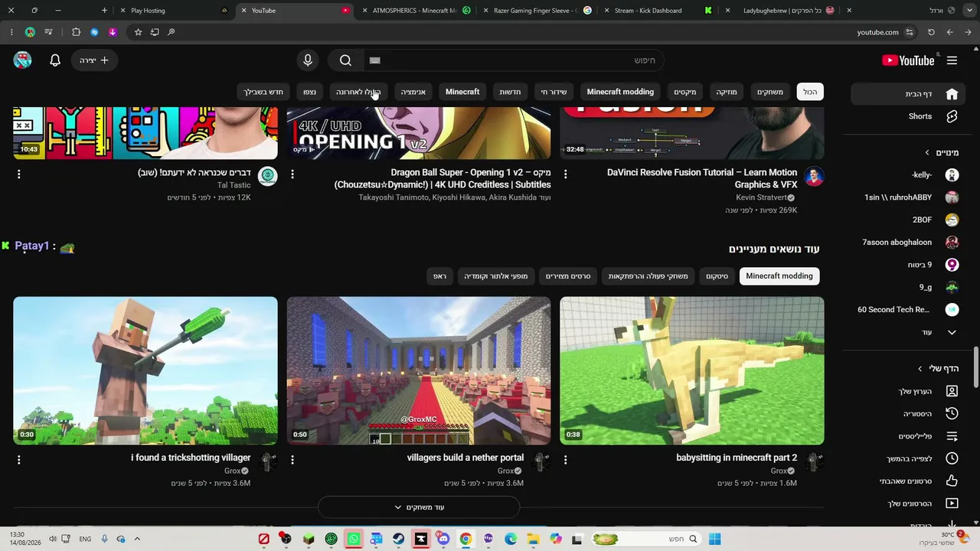Open 'DaVinci Resolve Fusion Tutorial' title link

702,178
